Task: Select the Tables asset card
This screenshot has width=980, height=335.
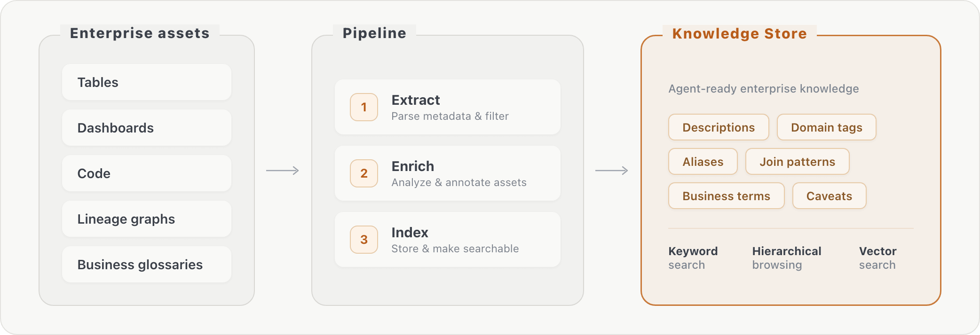Action: (x=146, y=82)
